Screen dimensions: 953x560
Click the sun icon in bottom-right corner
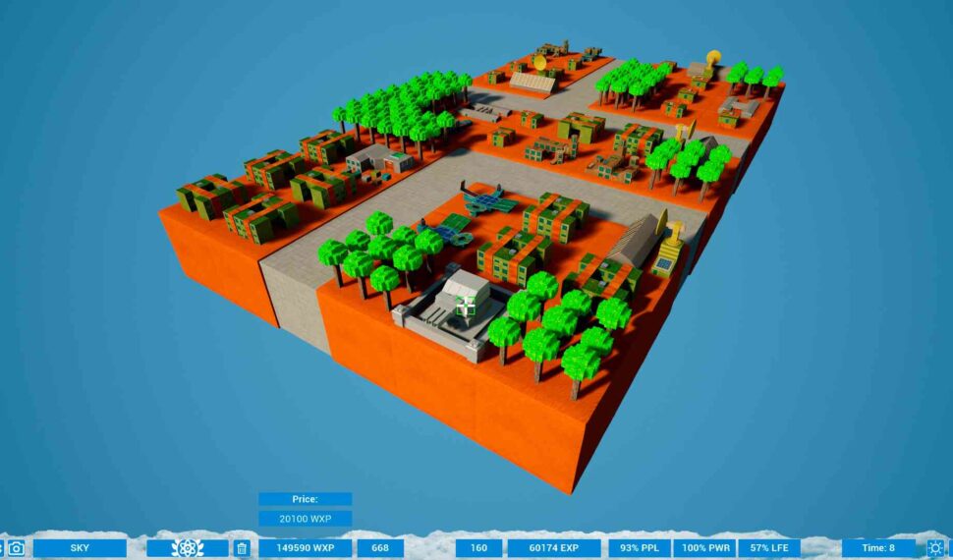click(935, 548)
